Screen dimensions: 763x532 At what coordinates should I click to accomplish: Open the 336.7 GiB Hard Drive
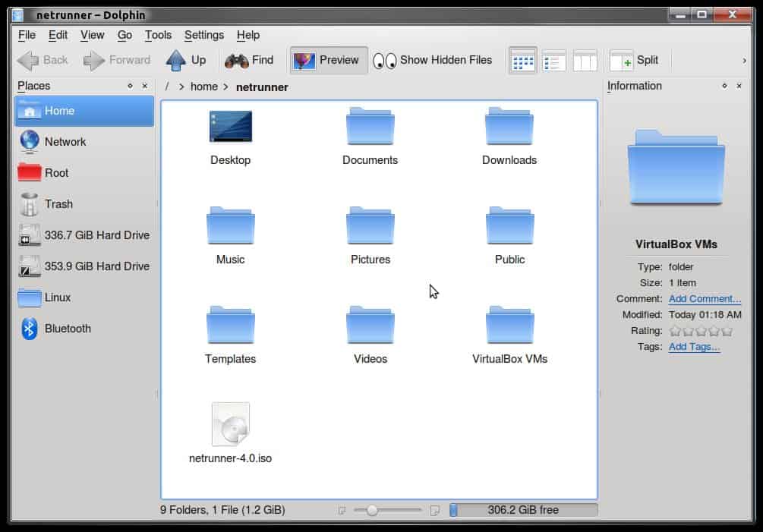coord(84,235)
